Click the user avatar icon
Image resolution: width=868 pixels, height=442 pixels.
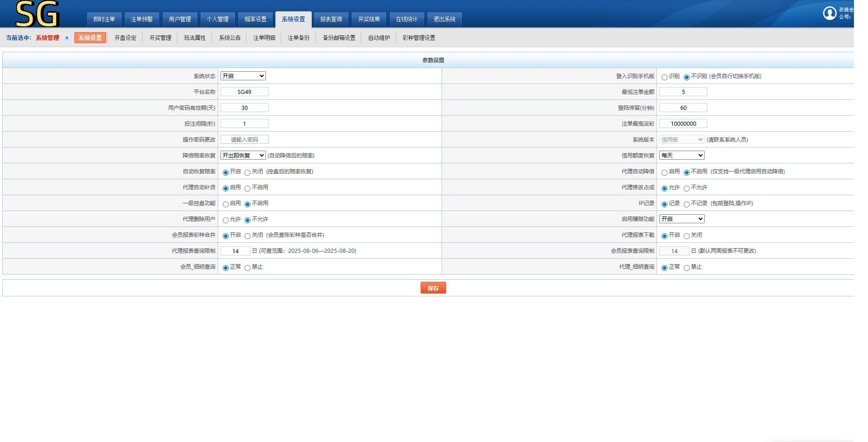(x=829, y=13)
